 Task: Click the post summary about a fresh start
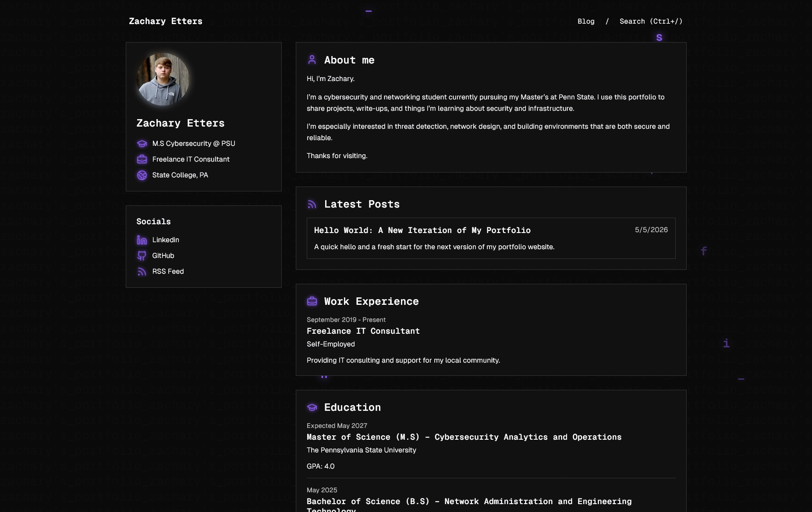click(434, 247)
